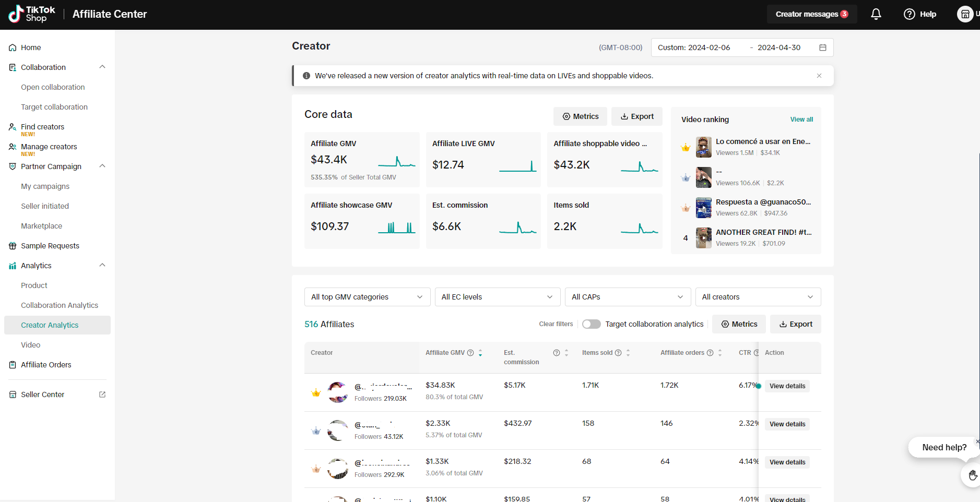980x502 pixels.
Task: Open Affiliate Orders from sidebar
Action: (x=46, y=365)
